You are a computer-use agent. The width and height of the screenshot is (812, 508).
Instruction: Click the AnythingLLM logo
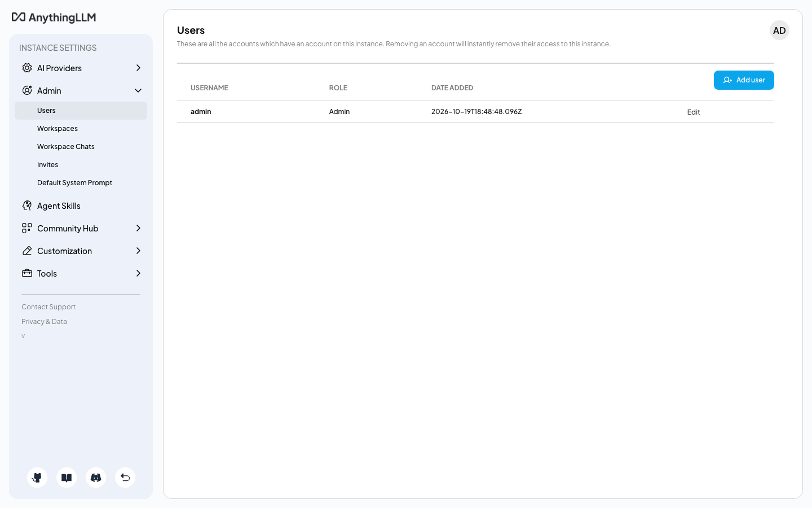pos(54,17)
